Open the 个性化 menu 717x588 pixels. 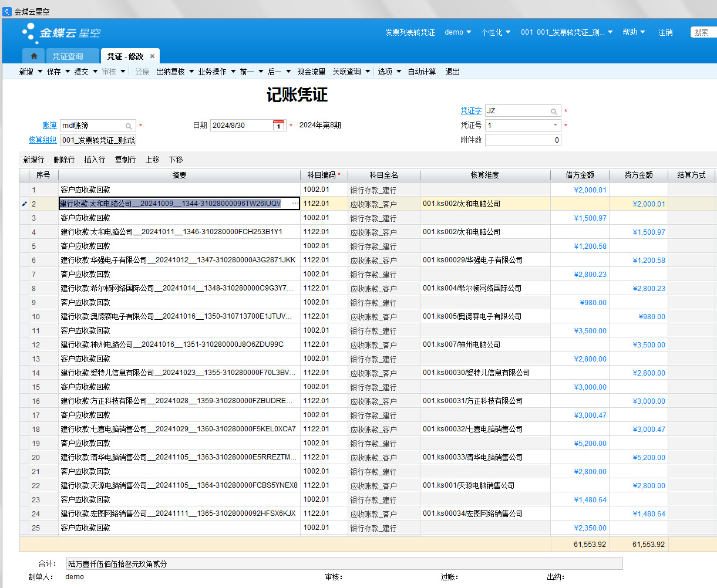[496, 32]
